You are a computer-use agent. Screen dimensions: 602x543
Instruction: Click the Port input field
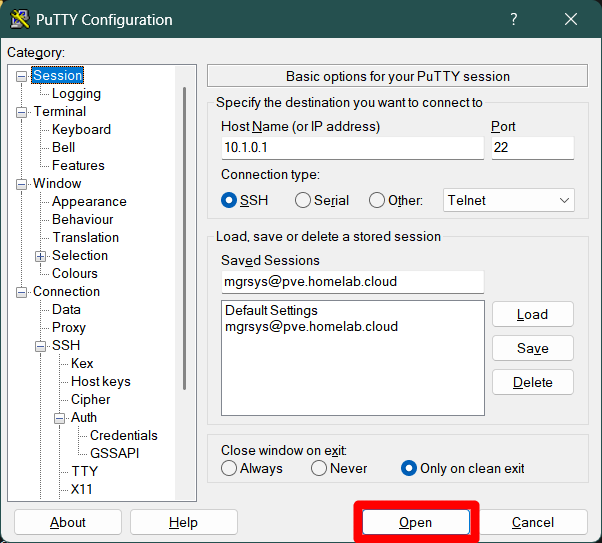point(533,147)
